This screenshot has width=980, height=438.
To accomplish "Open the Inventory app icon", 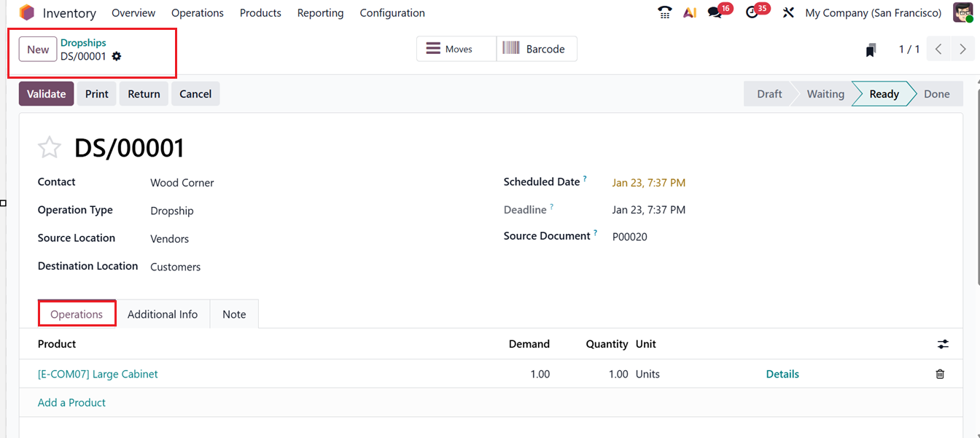I will (27, 12).
